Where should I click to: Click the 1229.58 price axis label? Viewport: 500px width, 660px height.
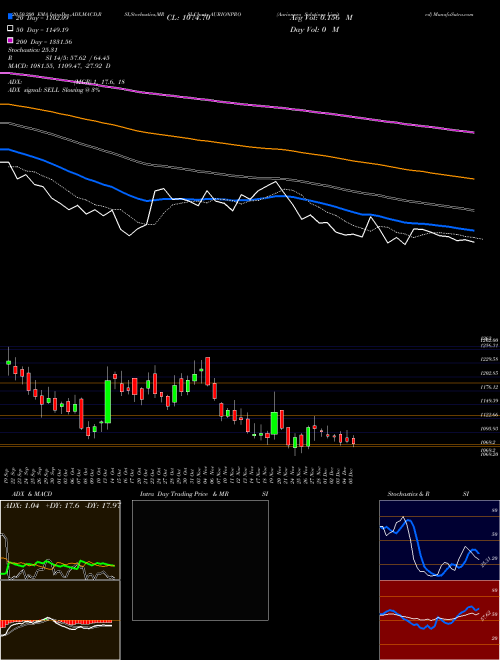[490, 359]
